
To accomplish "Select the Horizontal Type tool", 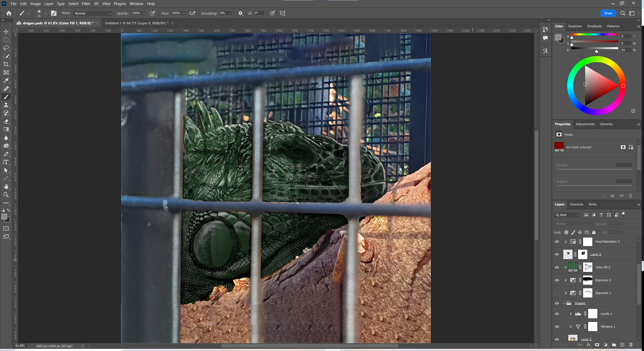I will point(6,162).
